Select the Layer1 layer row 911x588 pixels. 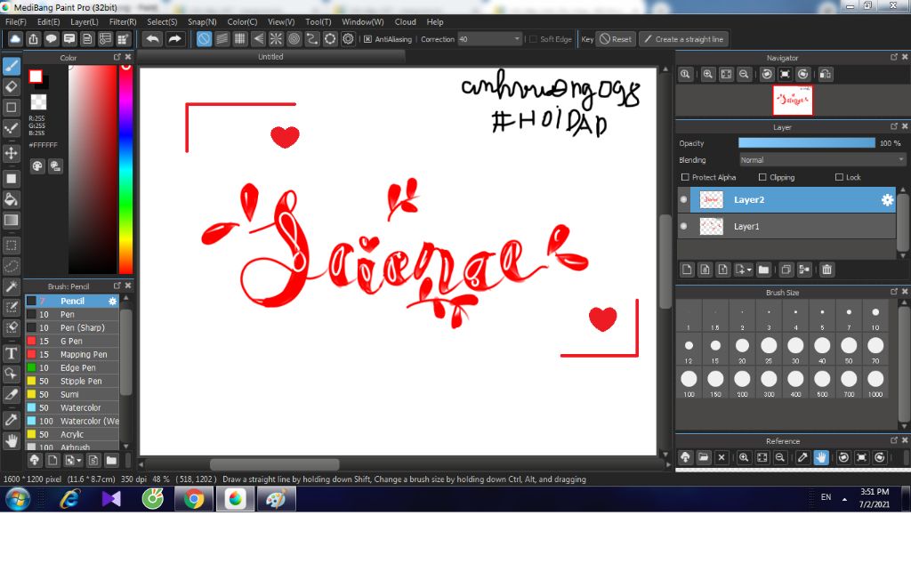pos(786,226)
